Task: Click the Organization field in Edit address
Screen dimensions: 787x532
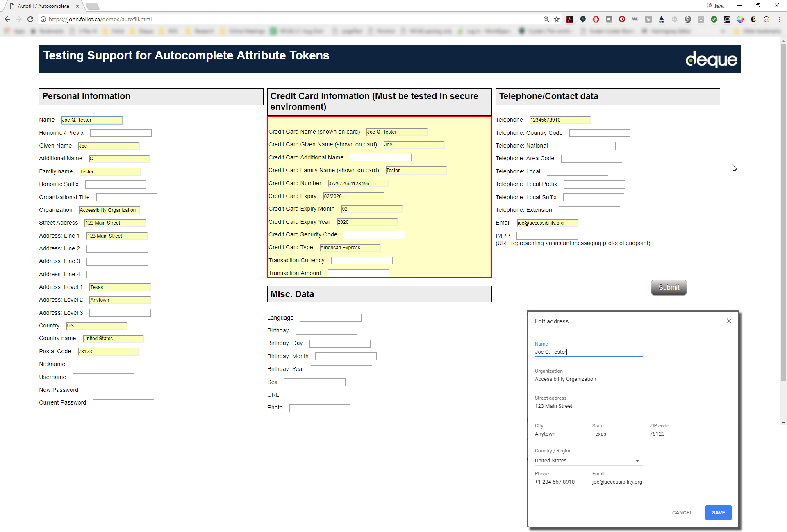Action: point(589,379)
